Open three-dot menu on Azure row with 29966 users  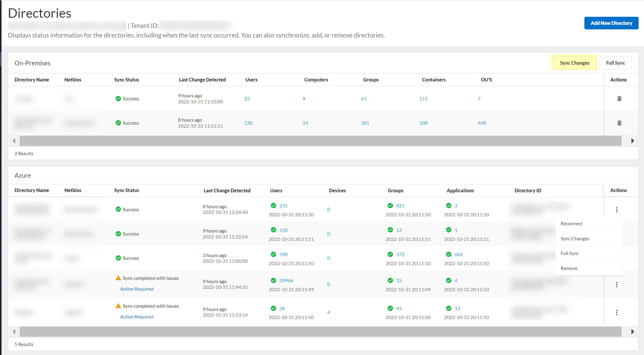tap(616, 285)
